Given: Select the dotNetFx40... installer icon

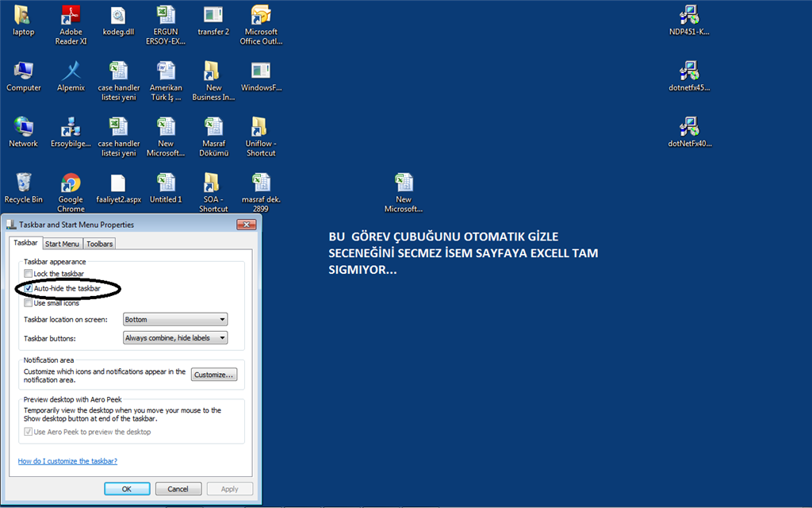Looking at the screenshot, I should pos(689,128).
